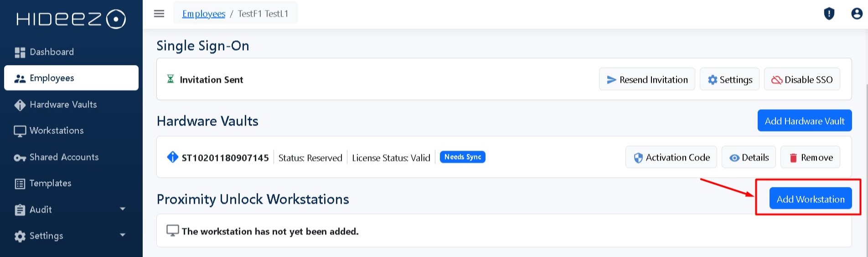
Task: Expand the Audit menu arrow
Action: [x=122, y=209]
